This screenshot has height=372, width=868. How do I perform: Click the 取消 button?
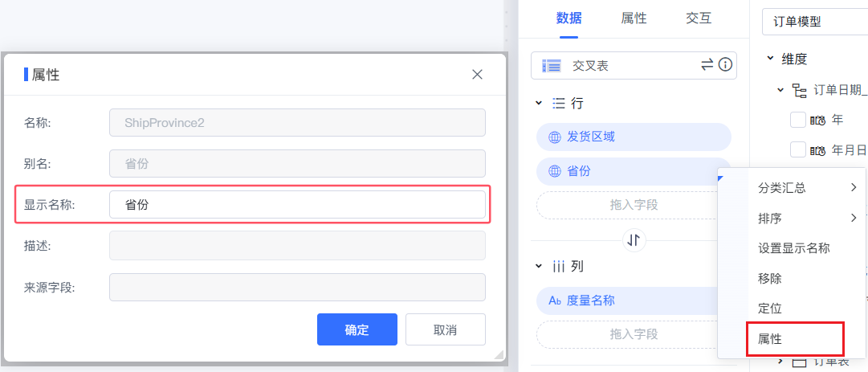[x=445, y=330]
